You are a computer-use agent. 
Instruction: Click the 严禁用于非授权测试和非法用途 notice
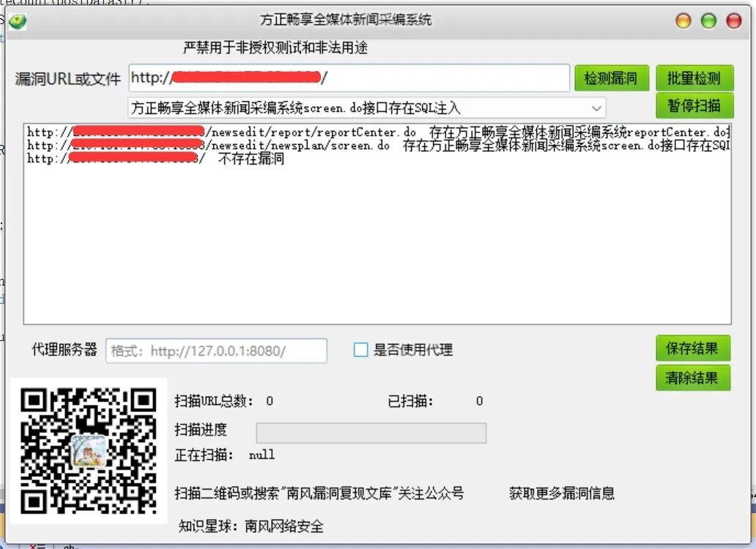tap(275, 48)
